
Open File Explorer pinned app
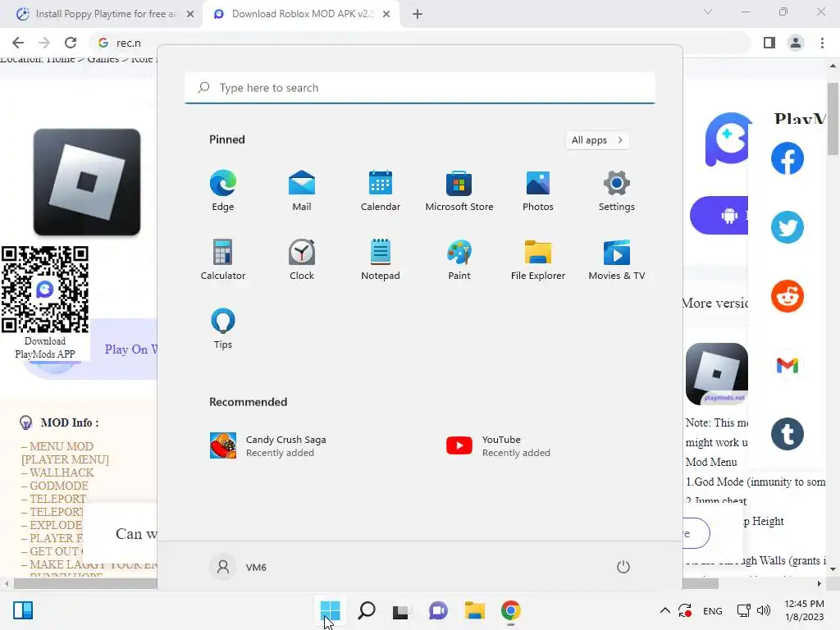click(538, 259)
